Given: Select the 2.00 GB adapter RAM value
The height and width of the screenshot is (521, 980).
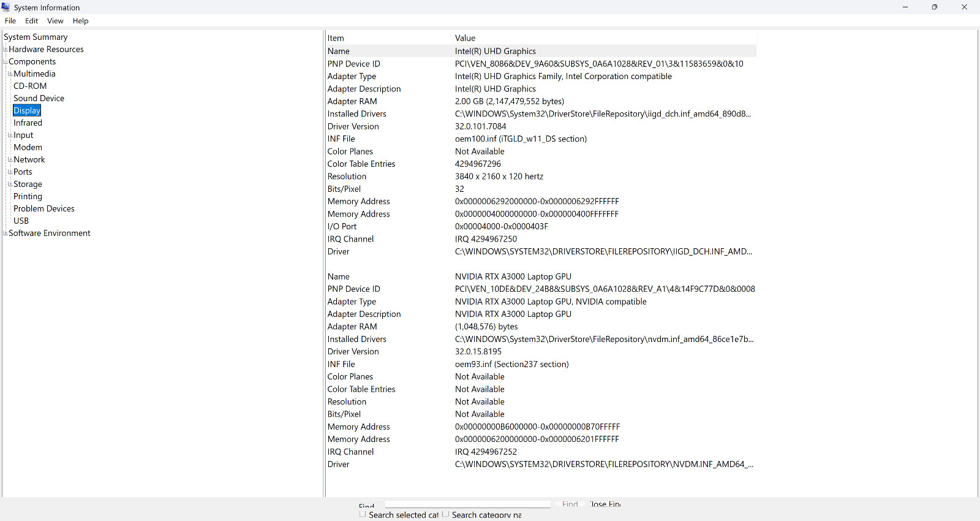Looking at the screenshot, I should click(510, 101).
